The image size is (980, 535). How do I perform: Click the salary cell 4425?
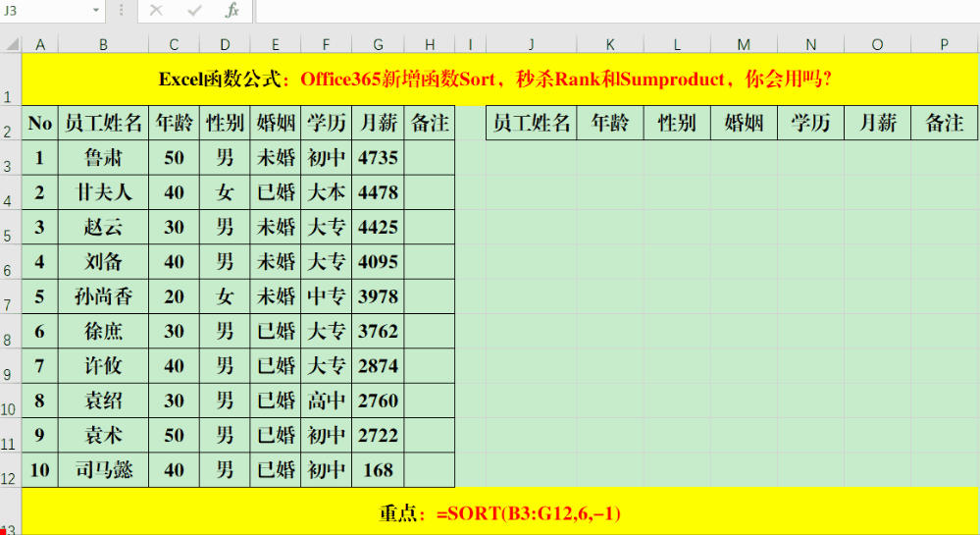click(x=378, y=227)
